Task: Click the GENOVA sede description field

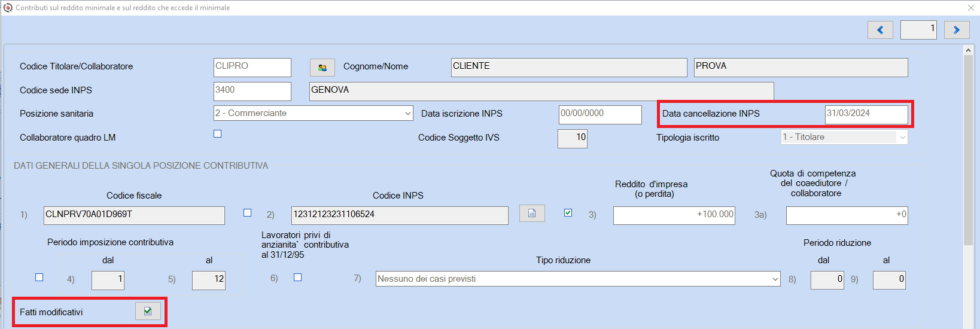Action: [541, 91]
